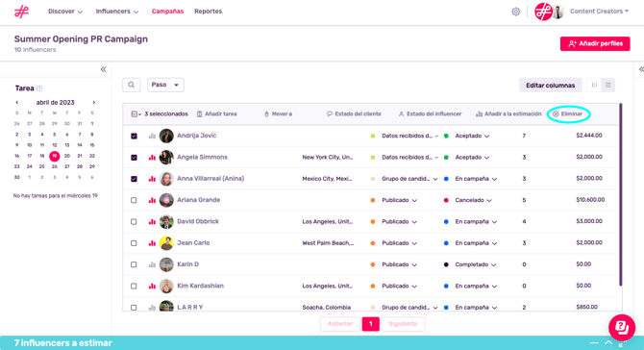Viewport: 644px width, 350px height.
Task: Click Añadir perfiles button
Action: click(x=595, y=43)
